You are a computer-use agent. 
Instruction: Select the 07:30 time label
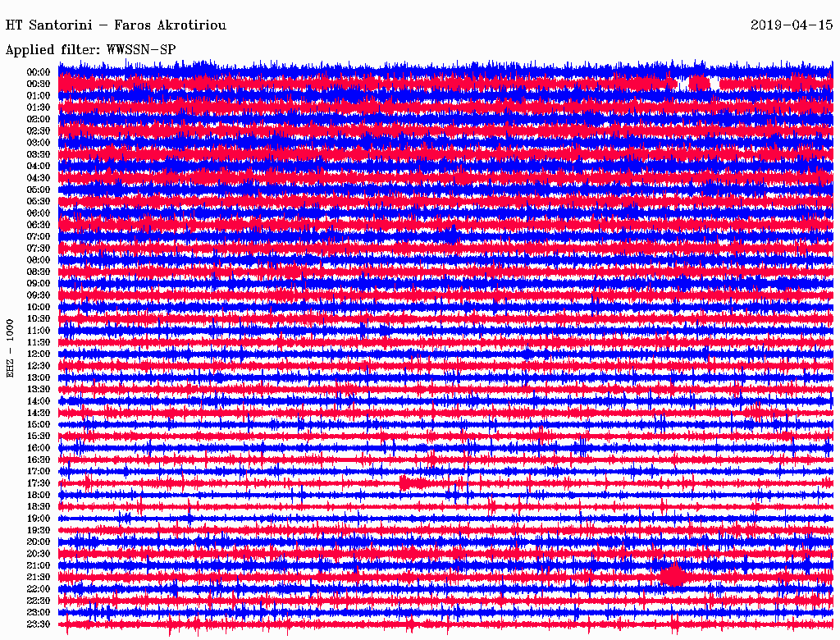point(39,248)
